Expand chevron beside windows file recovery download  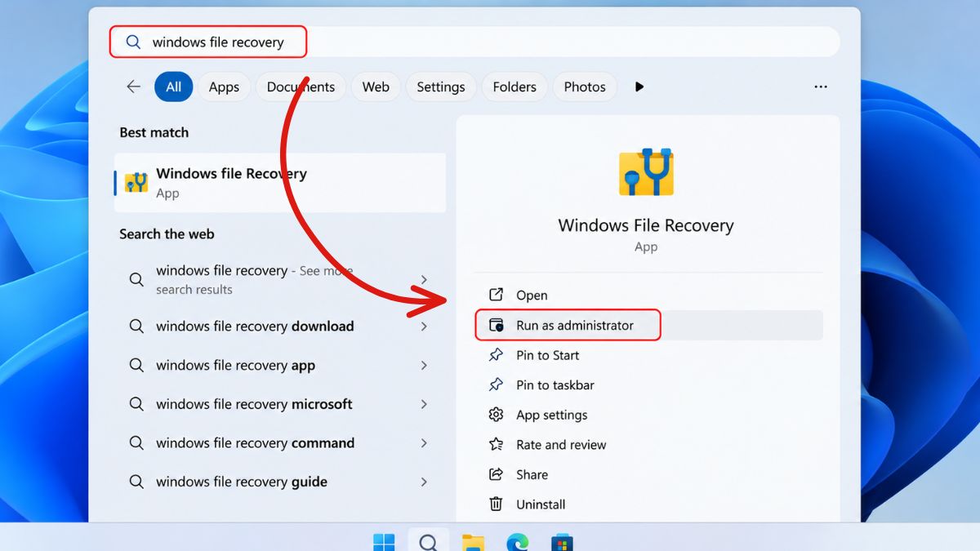point(424,326)
